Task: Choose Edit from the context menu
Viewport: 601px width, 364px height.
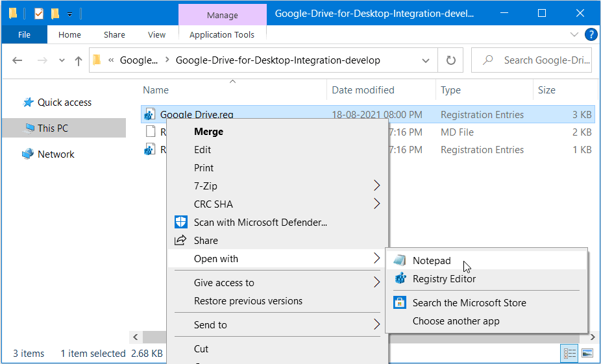Action: (x=278, y=149)
